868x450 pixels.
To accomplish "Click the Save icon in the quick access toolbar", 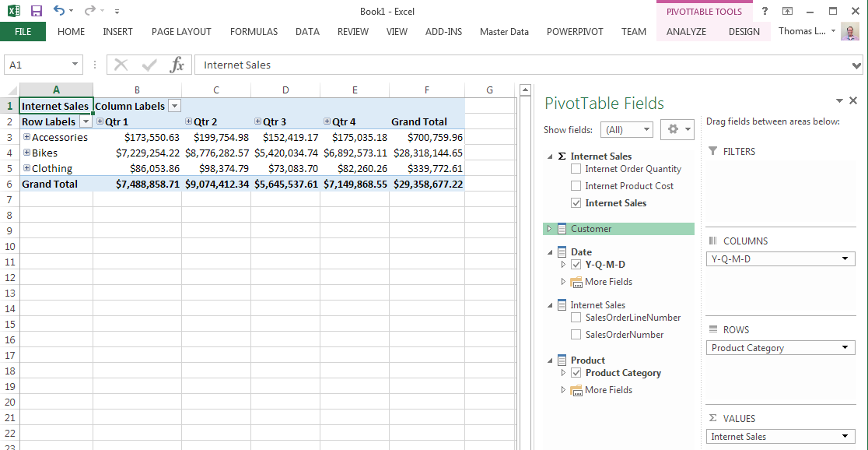I will 36,11.
